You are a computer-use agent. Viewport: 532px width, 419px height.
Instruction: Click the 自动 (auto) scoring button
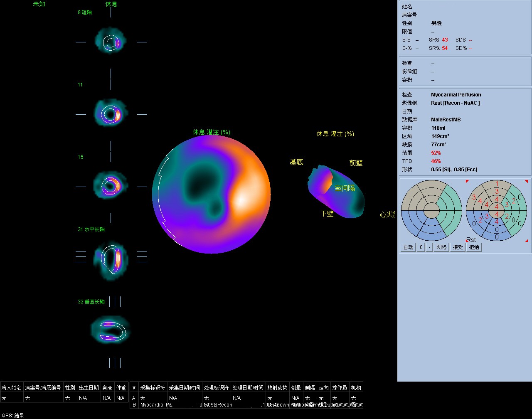[408, 247]
